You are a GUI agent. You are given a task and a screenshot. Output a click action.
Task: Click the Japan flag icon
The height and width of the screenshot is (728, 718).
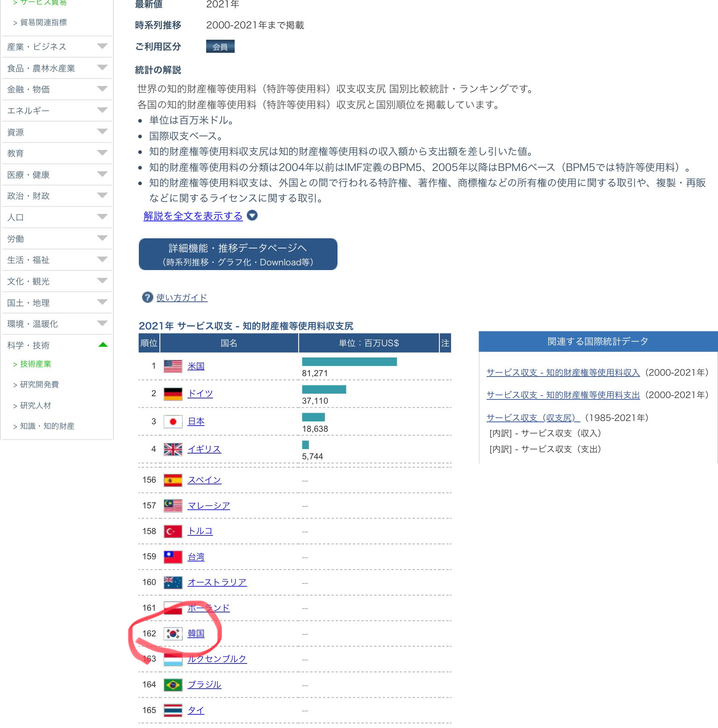click(172, 421)
